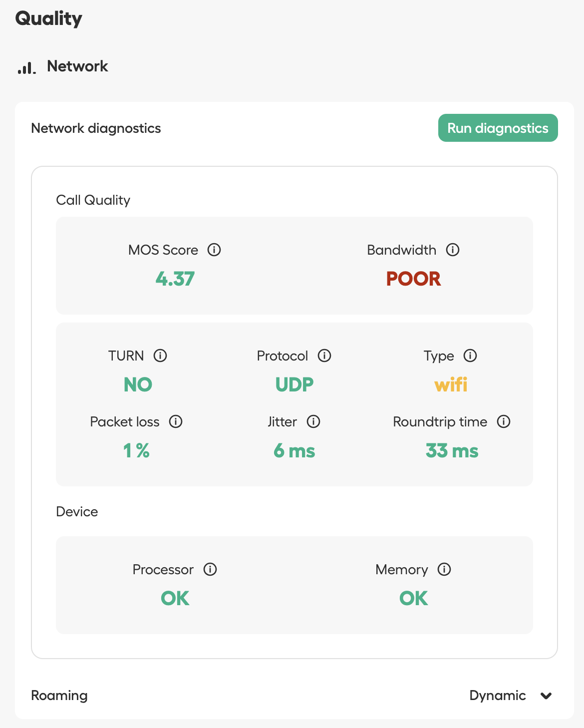Screen dimensions: 584x728
Task: Open the TURN info tooltip icon
Action: pos(160,356)
